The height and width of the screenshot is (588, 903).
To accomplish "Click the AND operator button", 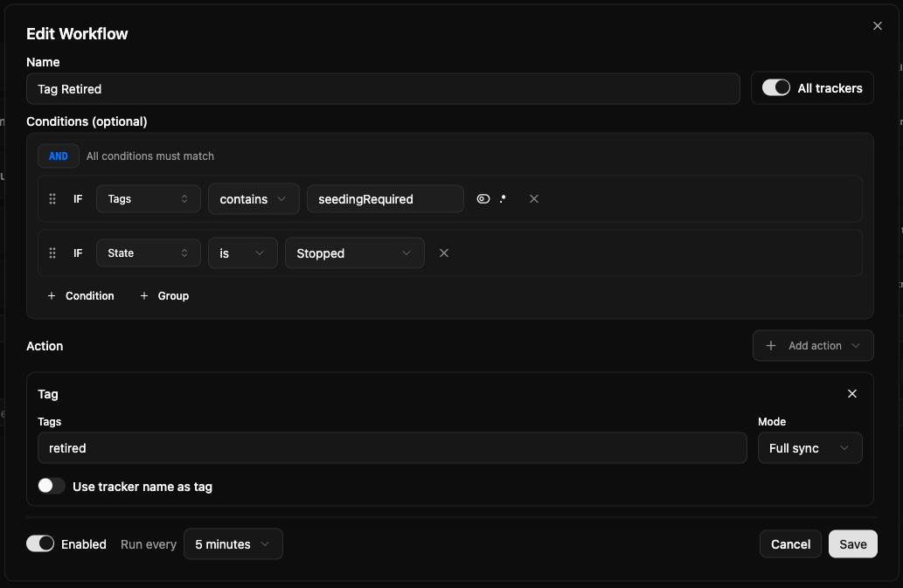I will 59,156.
